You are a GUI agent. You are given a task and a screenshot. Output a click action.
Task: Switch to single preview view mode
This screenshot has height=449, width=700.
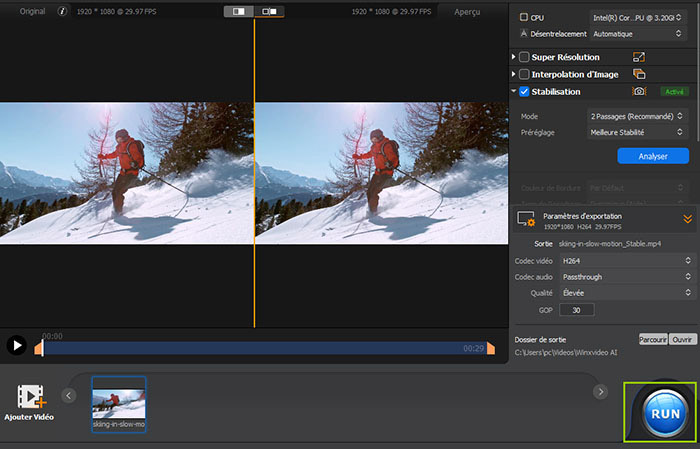pos(239,12)
